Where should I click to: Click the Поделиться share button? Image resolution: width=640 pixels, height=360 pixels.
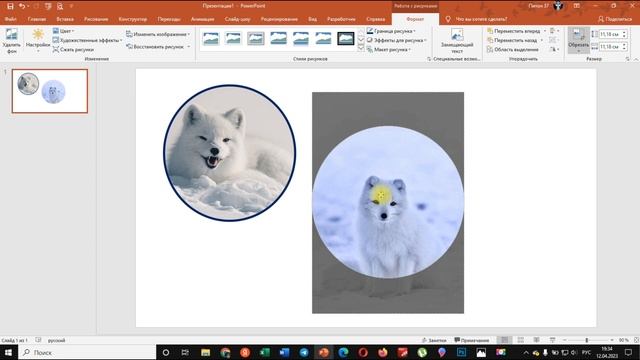[615, 19]
